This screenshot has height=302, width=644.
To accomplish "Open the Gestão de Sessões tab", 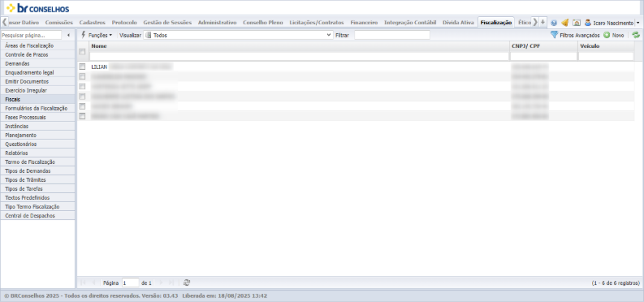I will [x=167, y=23].
